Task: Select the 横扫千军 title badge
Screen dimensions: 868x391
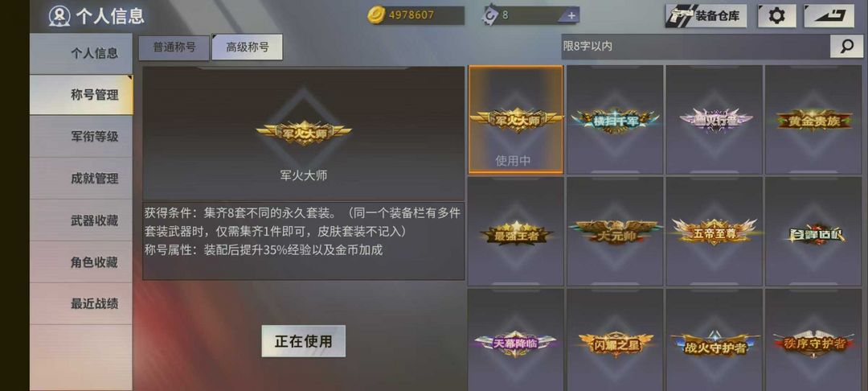Action: coord(615,120)
